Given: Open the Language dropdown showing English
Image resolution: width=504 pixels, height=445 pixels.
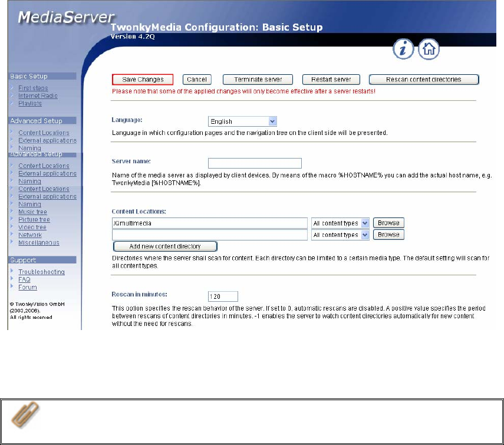Looking at the screenshot, I should click(242, 121).
